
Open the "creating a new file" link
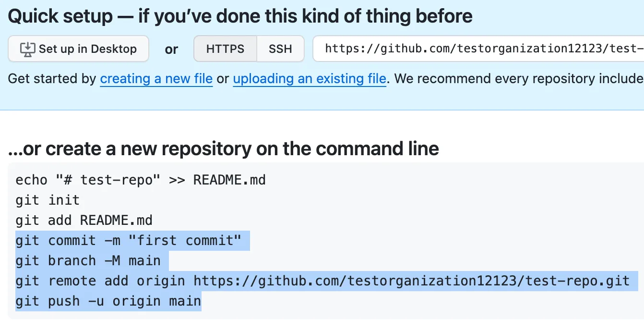pos(156,78)
